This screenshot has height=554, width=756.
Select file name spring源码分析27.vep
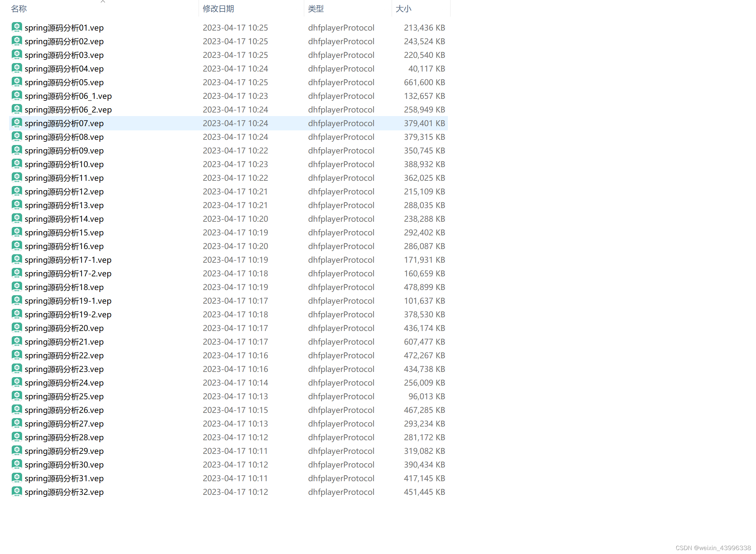click(64, 424)
